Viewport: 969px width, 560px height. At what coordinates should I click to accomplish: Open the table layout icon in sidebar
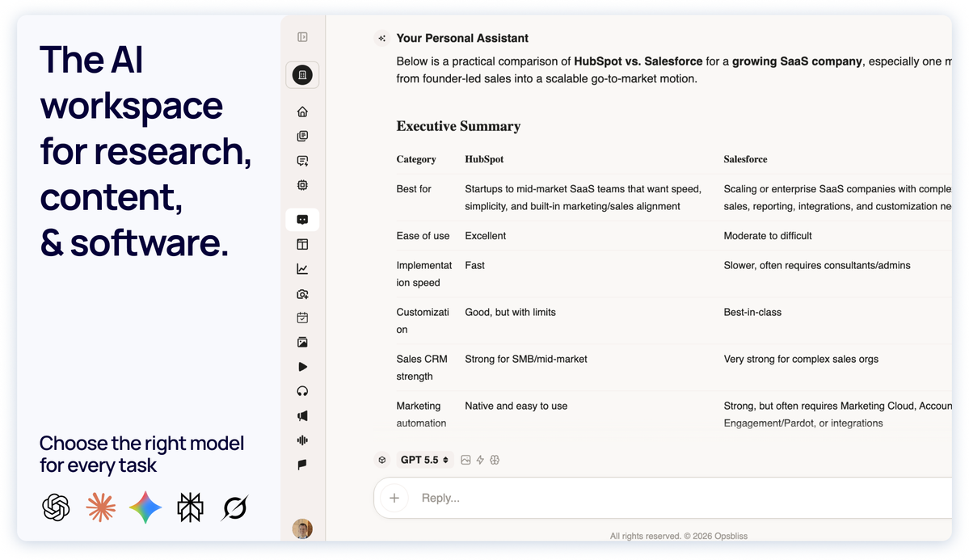[302, 244]
